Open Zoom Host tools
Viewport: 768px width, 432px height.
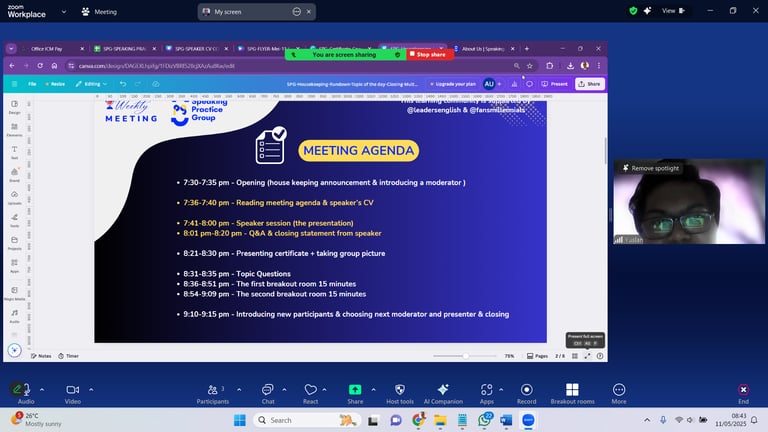[x=400, y=394]
